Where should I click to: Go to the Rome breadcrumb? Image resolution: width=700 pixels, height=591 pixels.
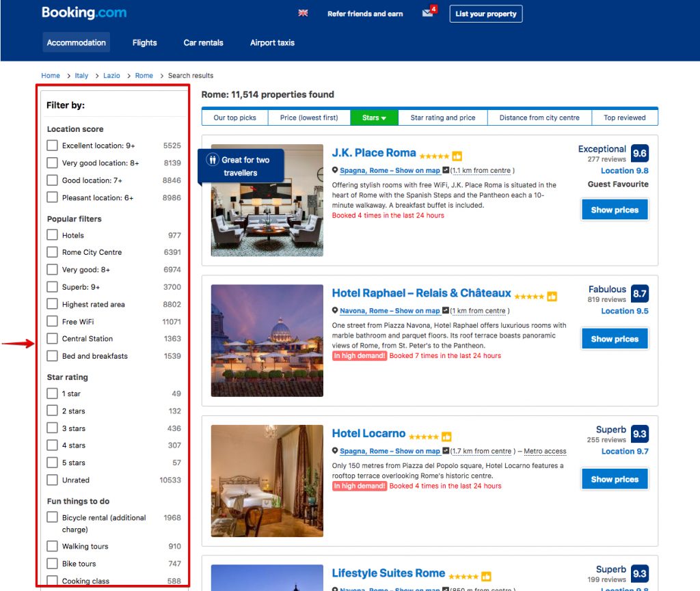coord(144,76)
